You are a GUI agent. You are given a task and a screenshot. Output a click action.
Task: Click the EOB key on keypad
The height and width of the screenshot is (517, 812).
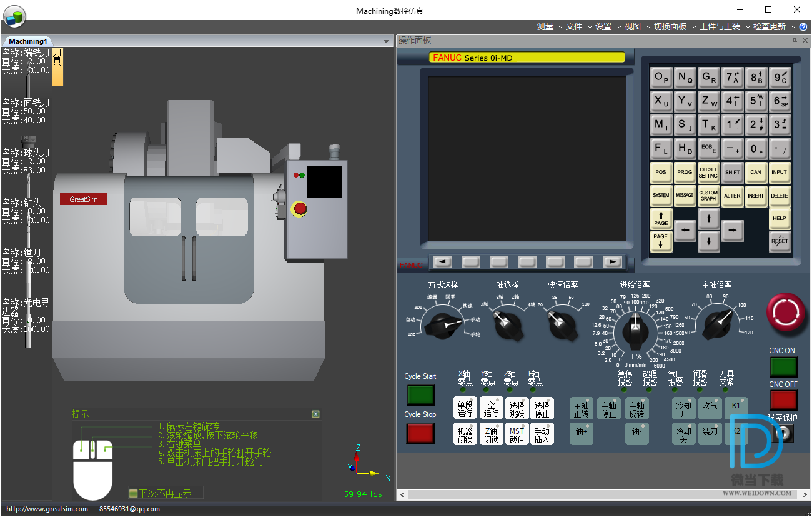[708, 148]
